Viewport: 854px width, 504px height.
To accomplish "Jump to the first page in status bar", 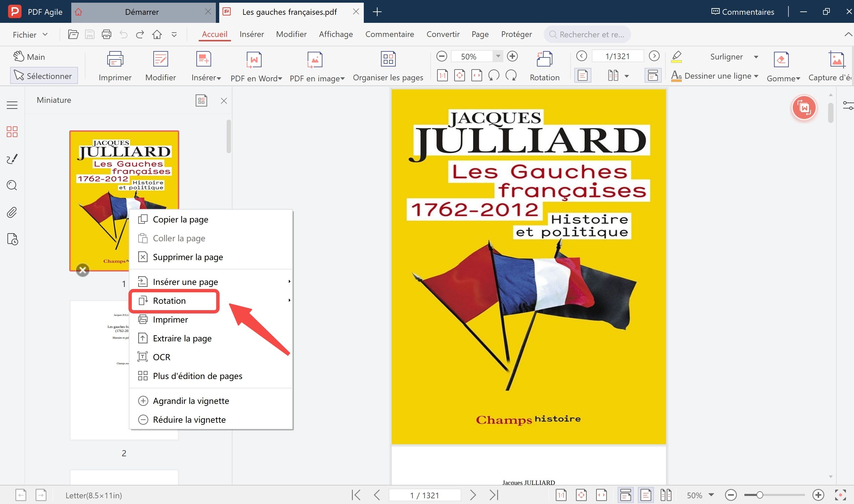I will [x=356, y=495].
